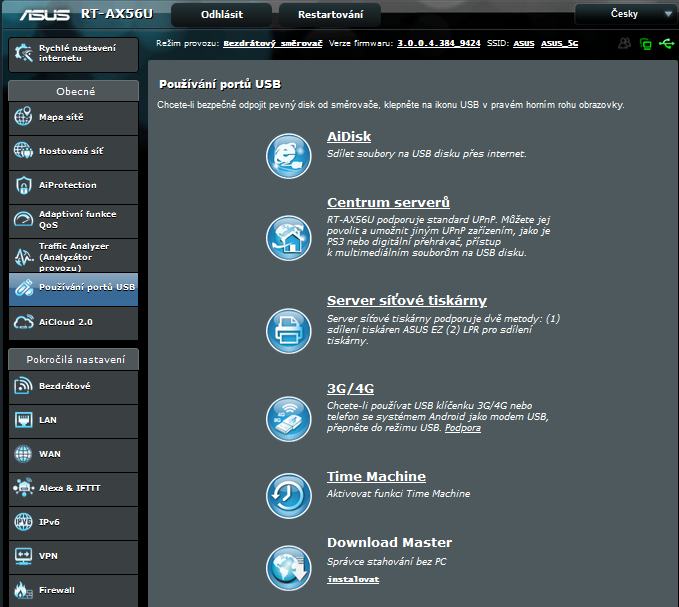Click the green network connection status icon
Screen dimensions: 679x607
[x=645, y=45]
